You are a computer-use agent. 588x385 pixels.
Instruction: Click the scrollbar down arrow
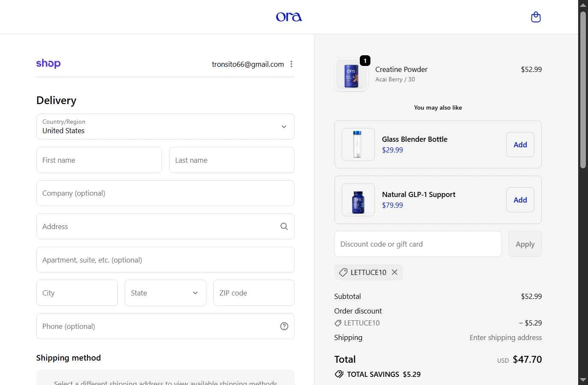(x=583, y=380)
